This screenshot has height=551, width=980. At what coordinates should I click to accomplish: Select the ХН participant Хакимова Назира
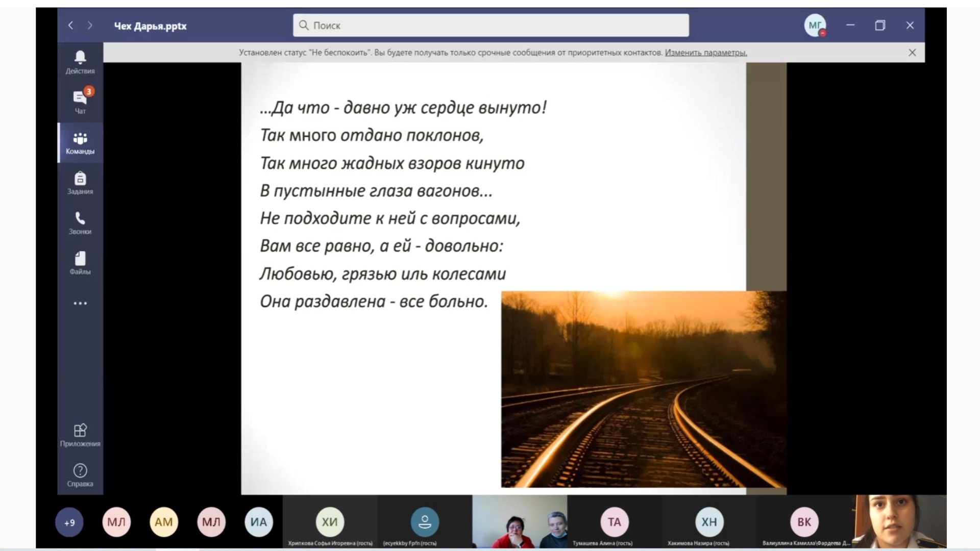pos(709,522)
